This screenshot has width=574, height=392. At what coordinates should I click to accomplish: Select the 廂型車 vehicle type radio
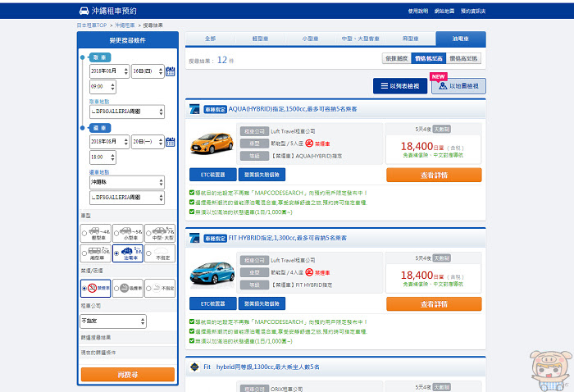point(84,253)
